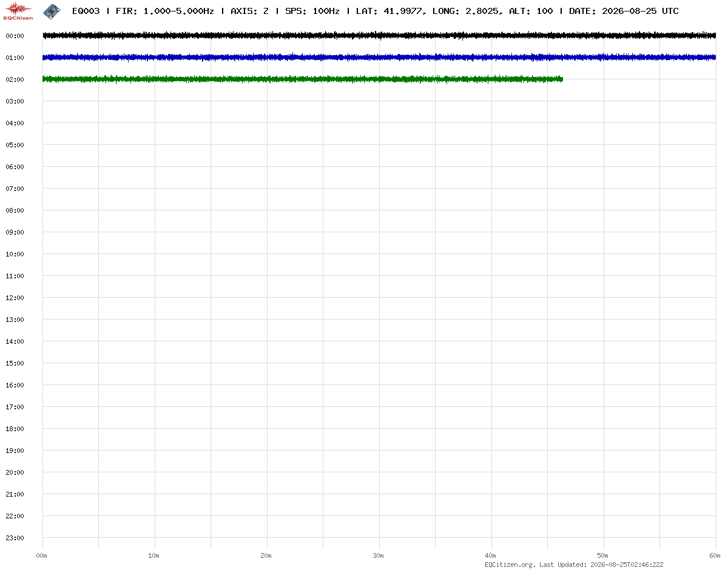Click the FIR: 1.000-5.000Hz filter text
Viewport: 728px width, 570px height.
pyautogui.click(x=165, y=11)
